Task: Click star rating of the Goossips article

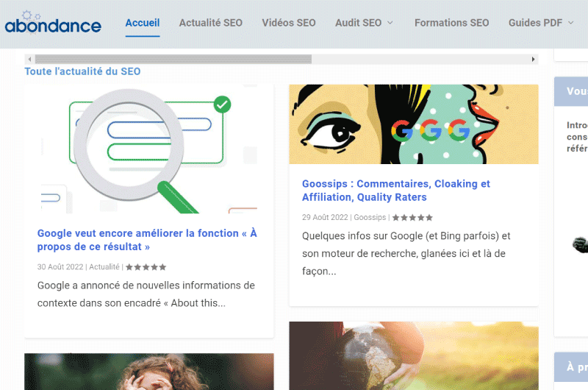Action: pyautogui.click(x=412, y=218)
